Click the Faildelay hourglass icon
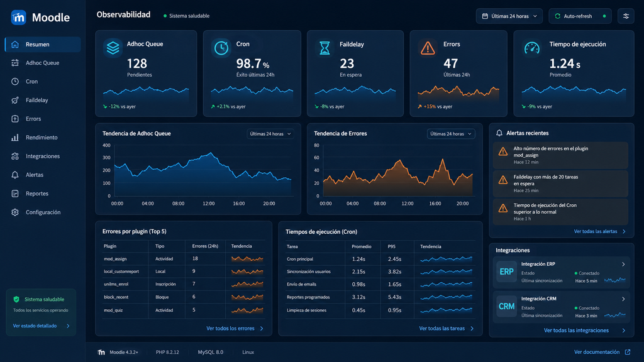This screenshot has width=644, height=362. pyautogui.click(x=325, y=48)
